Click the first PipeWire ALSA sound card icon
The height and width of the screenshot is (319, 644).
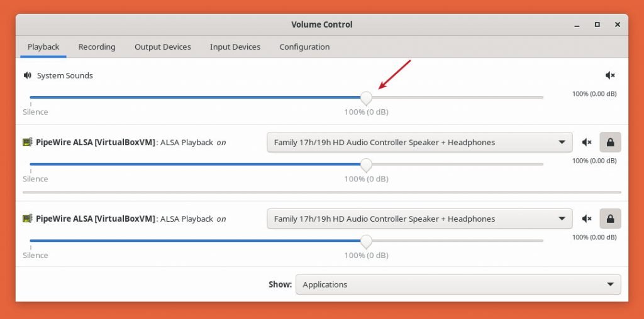(x=27, y=143)
